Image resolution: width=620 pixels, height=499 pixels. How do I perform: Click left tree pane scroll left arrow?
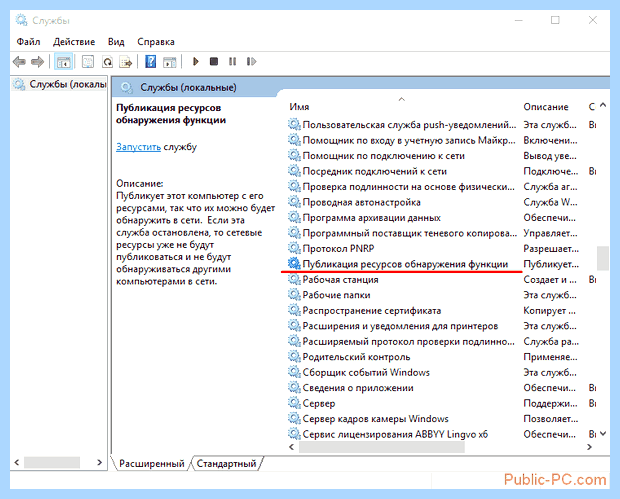pyautogui.click(x=17, y=462)
